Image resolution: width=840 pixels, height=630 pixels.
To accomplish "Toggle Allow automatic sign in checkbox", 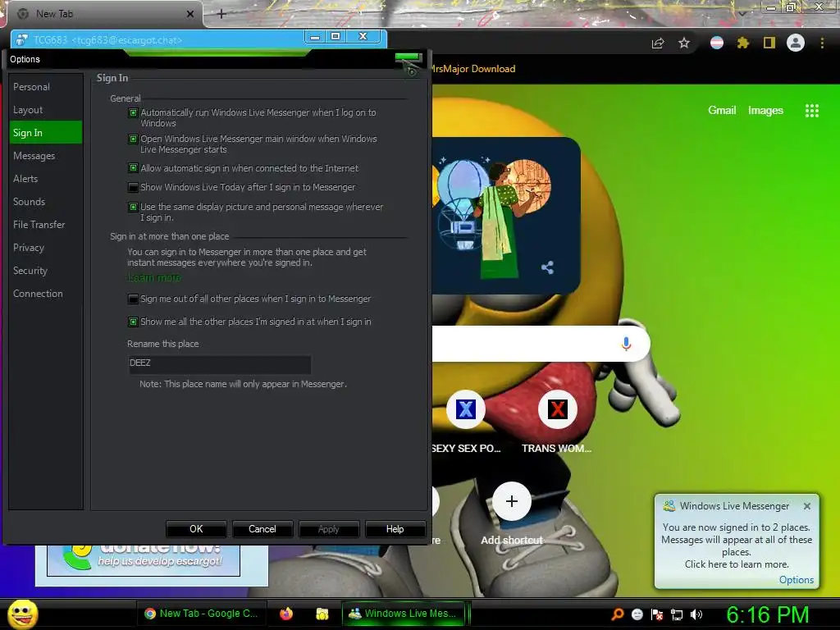I will (134, 168).
